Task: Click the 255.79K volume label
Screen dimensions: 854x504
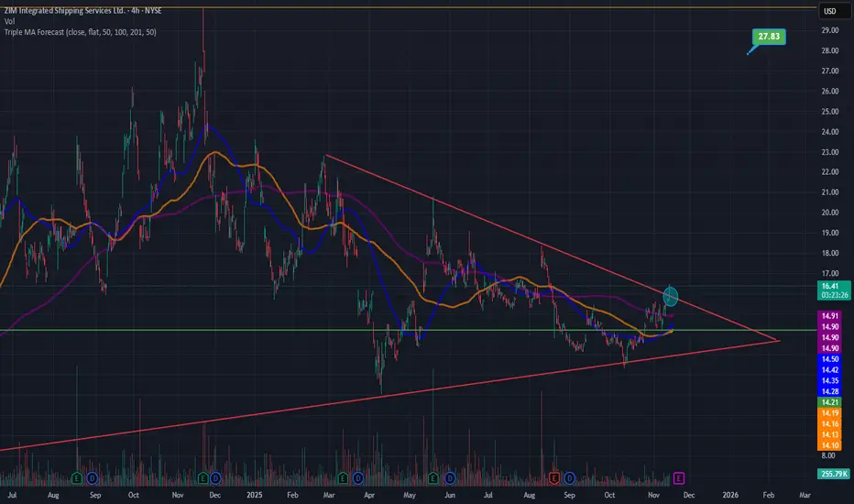Action: (x=834, y=474)
